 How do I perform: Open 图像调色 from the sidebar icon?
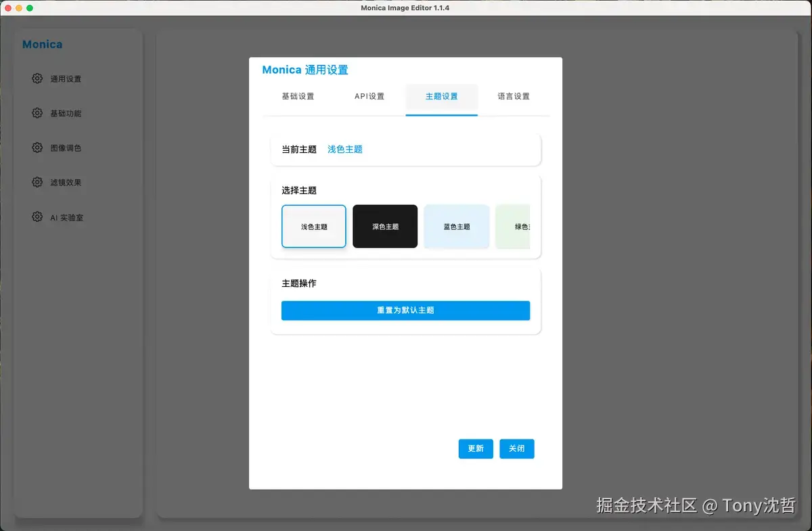tap(37, 147)
